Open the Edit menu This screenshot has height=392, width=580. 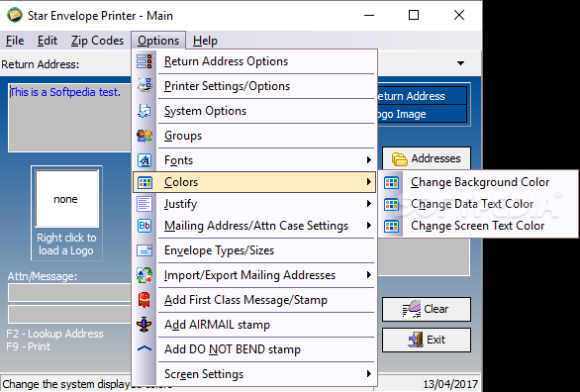(x=48, y=41)
